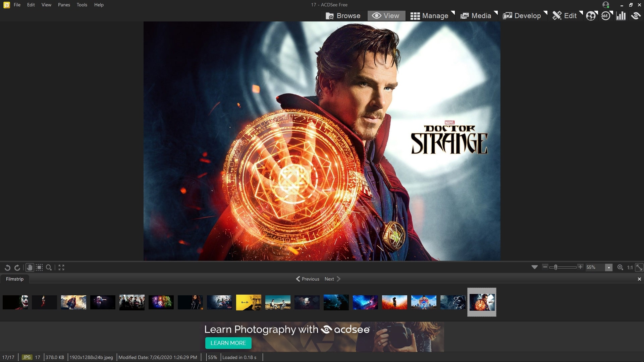644x362 pixels.
Task: Click the Loaded in 0.18 s text
Action: tap(239, 357)
